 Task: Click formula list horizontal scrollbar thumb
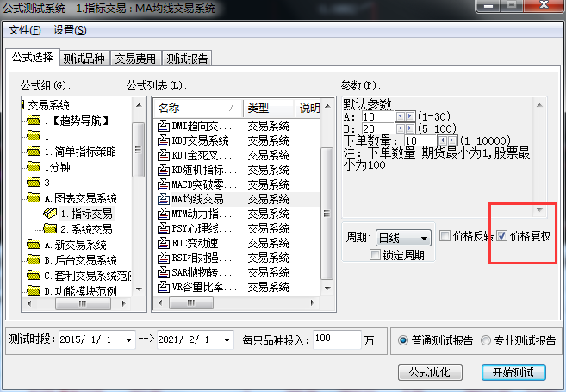[191, 302]
